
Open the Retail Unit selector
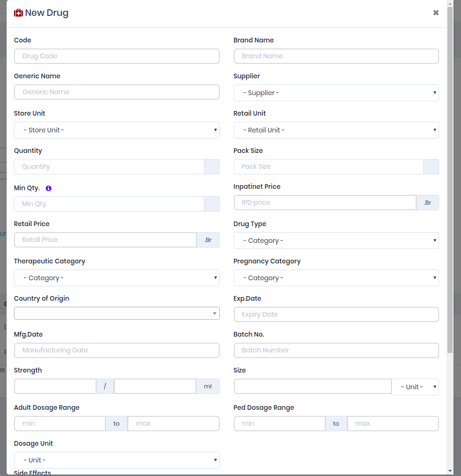point(336,130)
